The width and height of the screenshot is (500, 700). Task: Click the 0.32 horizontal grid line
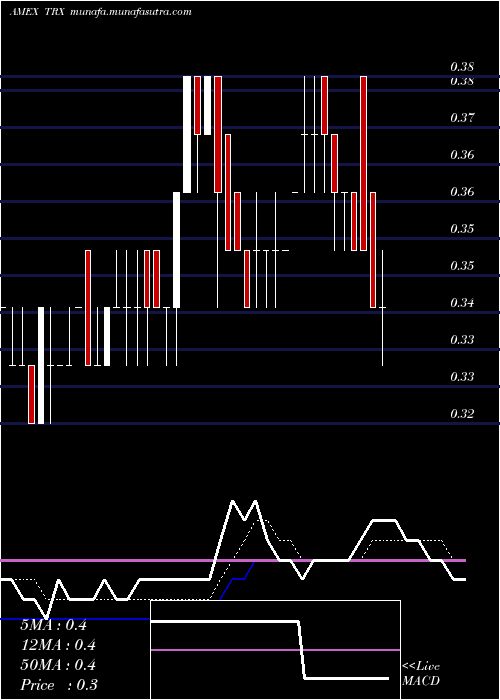pyautogui.click(x=250, y=423)
